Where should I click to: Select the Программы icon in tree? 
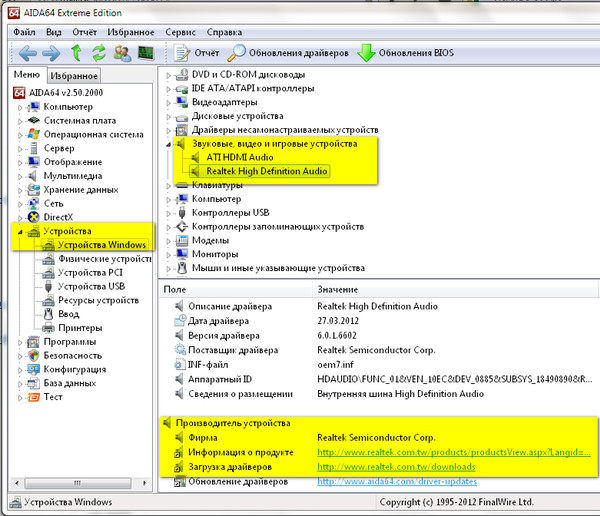[x=34, y=342]
